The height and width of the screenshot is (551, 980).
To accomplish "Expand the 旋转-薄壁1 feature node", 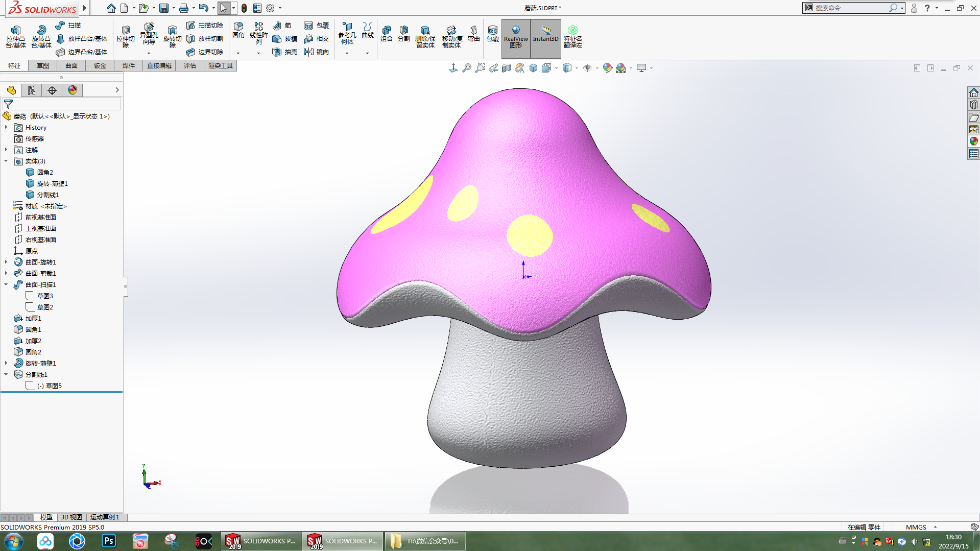I will coord(6,363).
